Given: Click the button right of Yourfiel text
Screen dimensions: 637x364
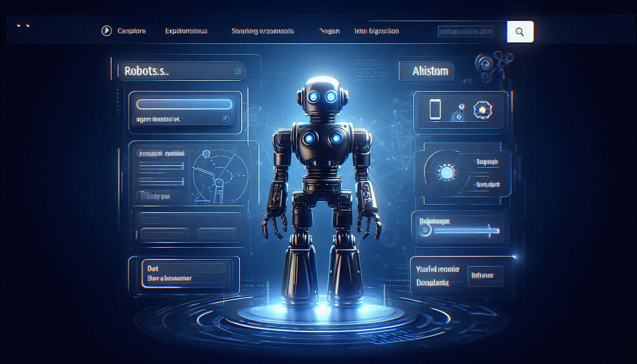Looking at the screenshot, I should point(485,276).
